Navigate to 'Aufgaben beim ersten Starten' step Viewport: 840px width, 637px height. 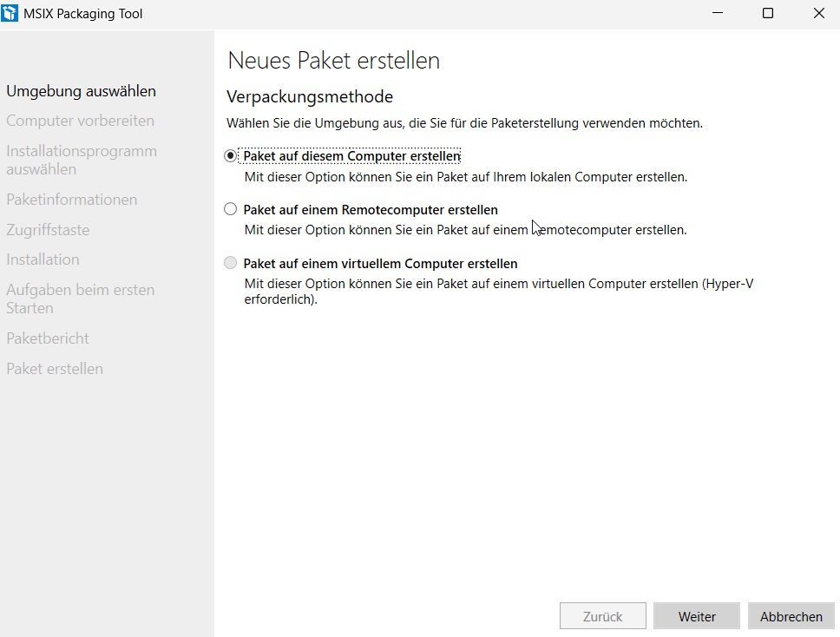(x=80, y=299)
